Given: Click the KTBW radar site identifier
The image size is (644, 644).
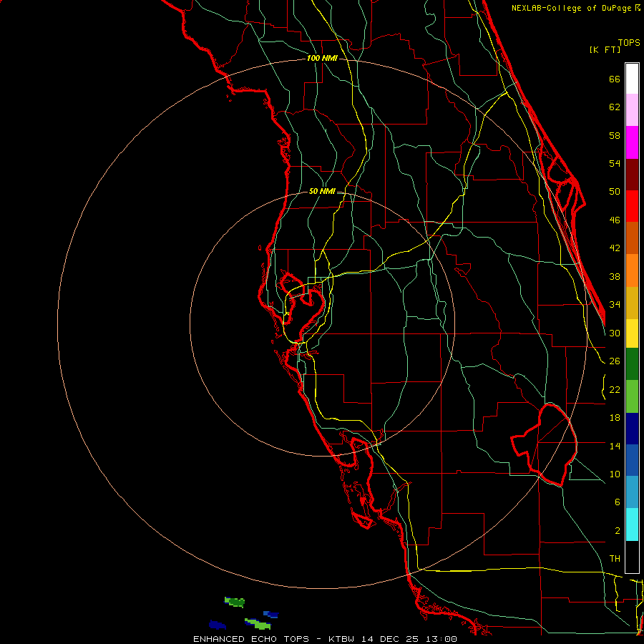Looking at the screenshot, I should (342, 639).
